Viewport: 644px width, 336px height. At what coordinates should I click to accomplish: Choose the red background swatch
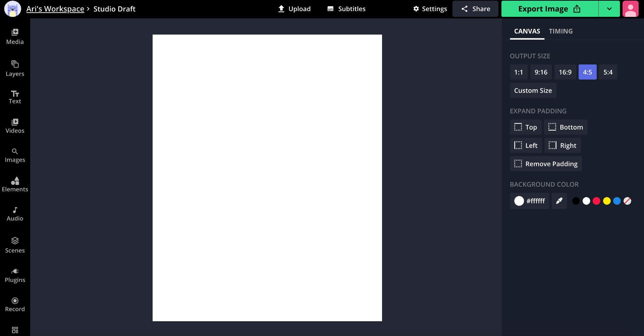tap(596, 201)
